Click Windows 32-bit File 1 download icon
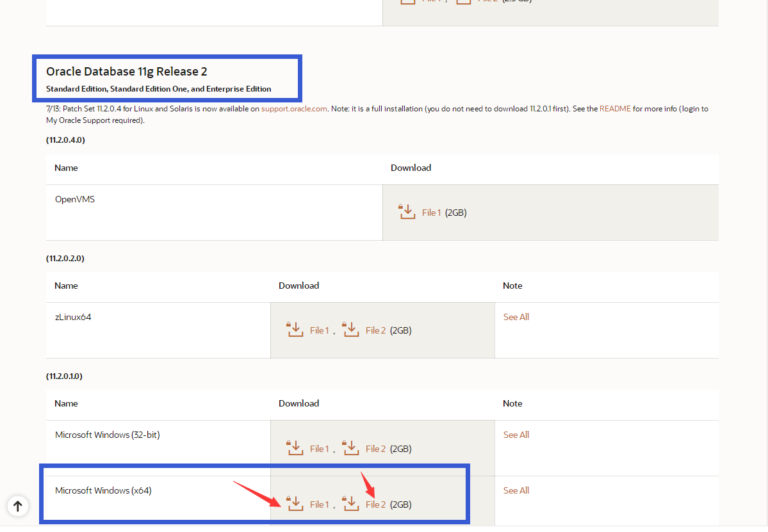This screenshot has width=768, height=532. coord(295,448)
